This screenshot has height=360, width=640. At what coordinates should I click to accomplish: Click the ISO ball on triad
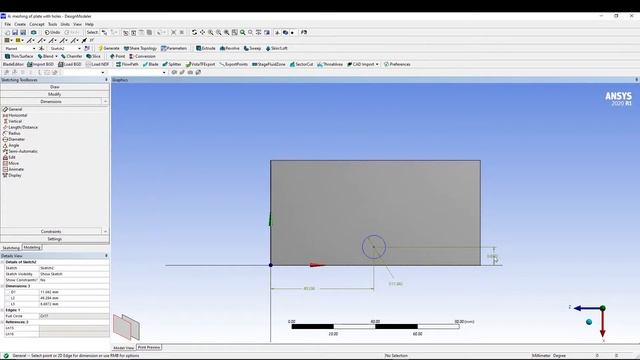589,322
